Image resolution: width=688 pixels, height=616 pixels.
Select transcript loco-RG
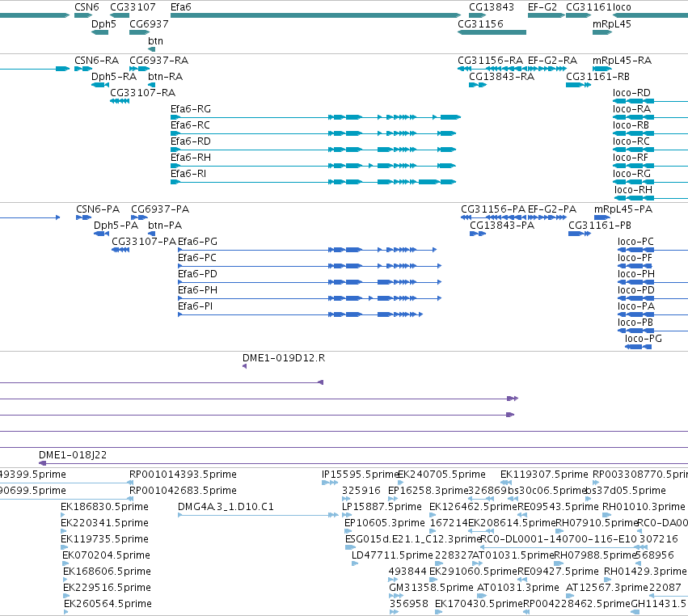pyautogui.click(x=650, y=182)
